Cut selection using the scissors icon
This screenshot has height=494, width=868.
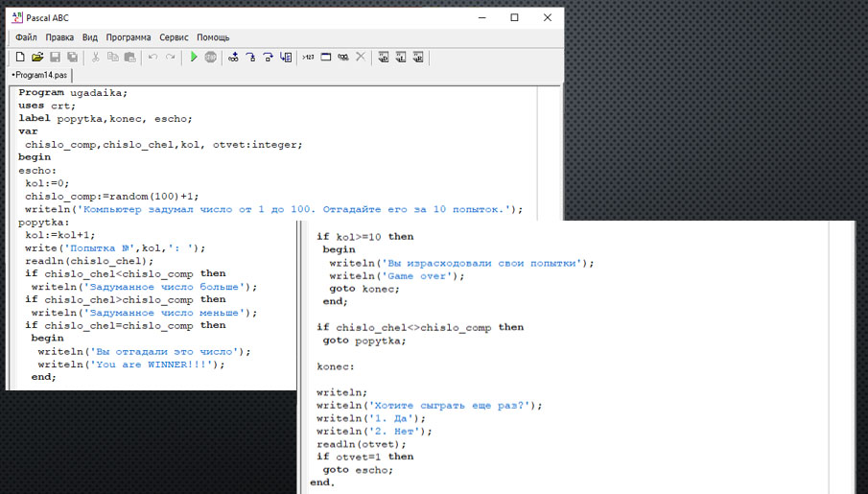coord(95,58)
